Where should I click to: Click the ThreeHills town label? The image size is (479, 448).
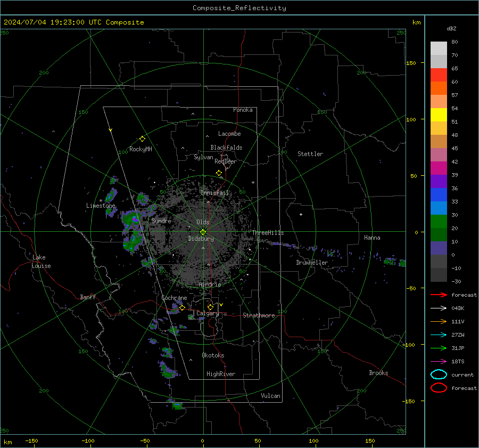(x=268, y=233)
